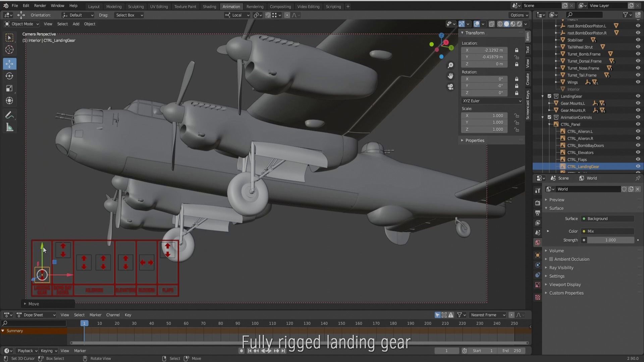Open the World properties tab icon
644x362 pixels.
(538, 243)
